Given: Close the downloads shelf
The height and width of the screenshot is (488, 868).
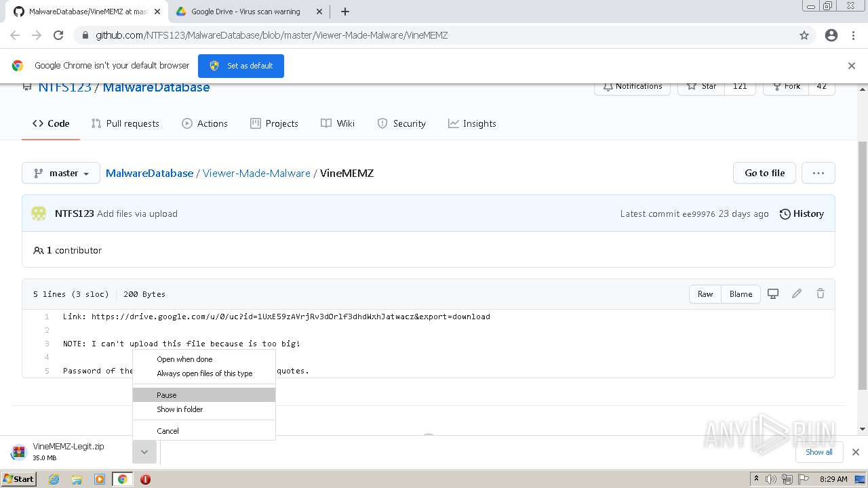Looking at the screenshot, I should tap(856, 452).
